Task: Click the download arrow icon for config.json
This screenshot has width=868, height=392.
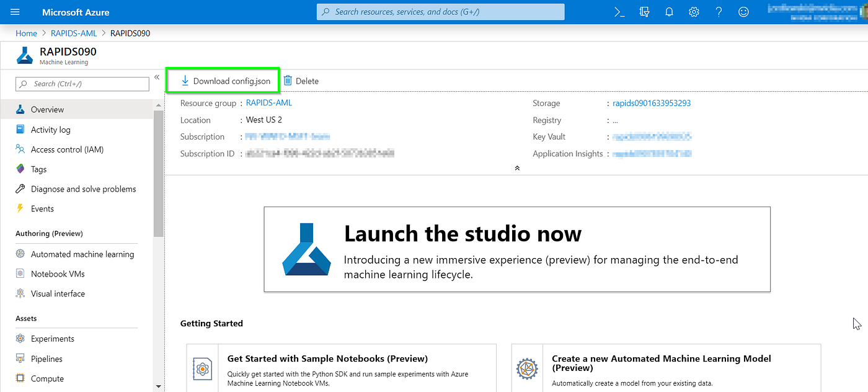Action: pyautogui.click(x=184, y=81)
